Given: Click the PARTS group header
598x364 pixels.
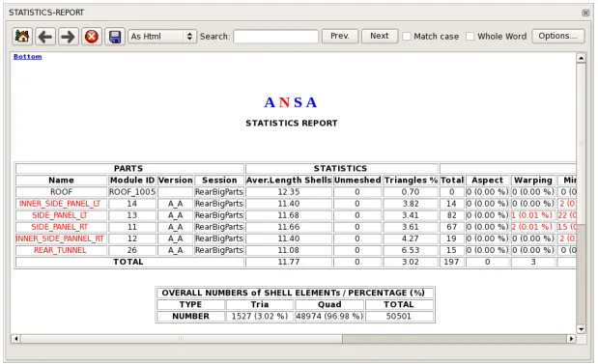Looking at the screenshot, I should pos(129,168).
